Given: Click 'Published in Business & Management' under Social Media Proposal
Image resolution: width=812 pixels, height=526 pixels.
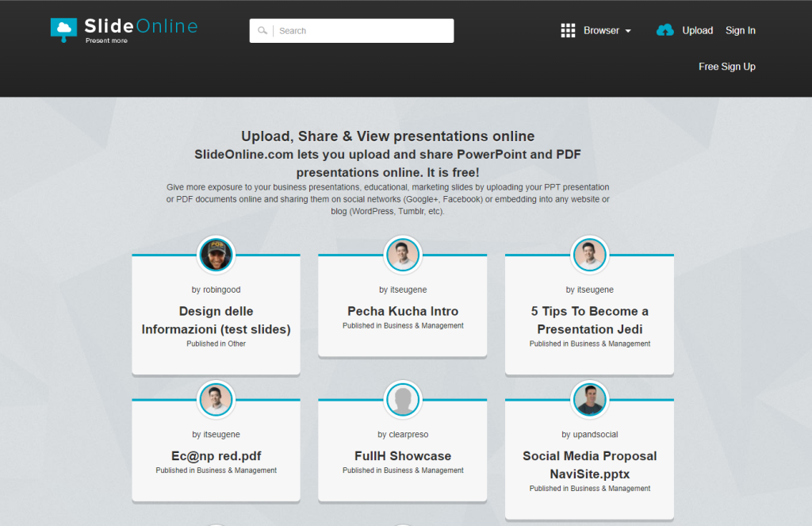Looking at the screenshot, I should tap(589, 488).
